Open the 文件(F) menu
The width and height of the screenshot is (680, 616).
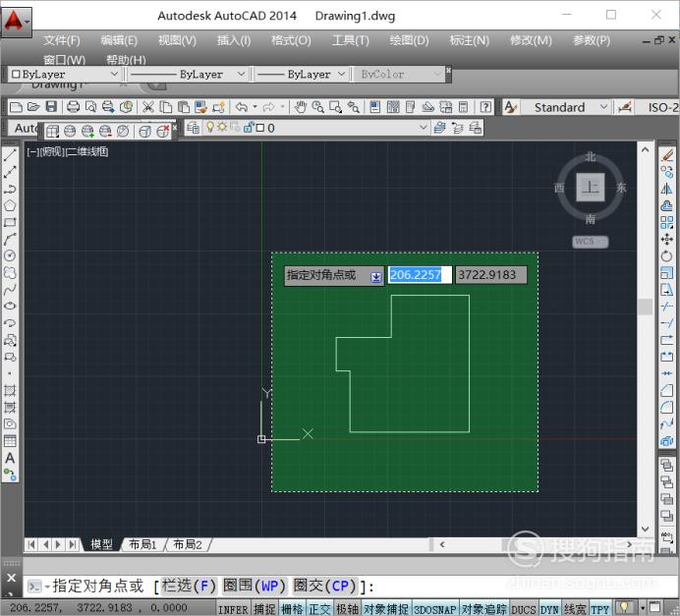(62, 40)
